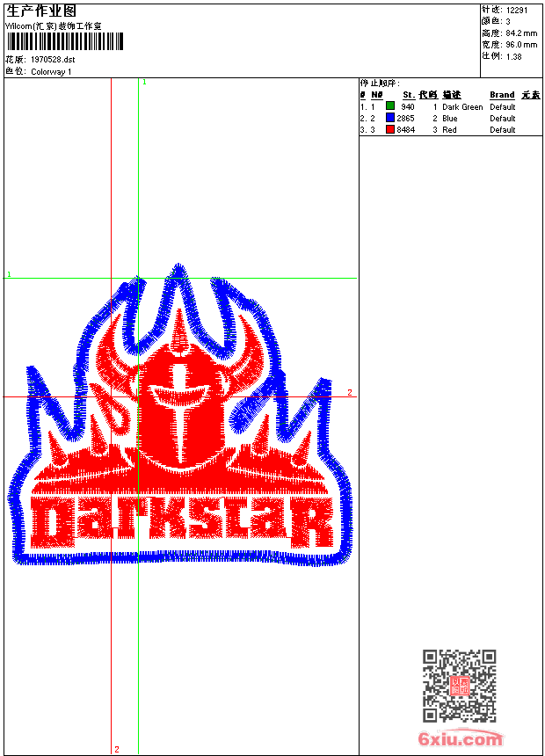This screenshot has width=545, height=756.
Task: Click the Blue thread color swatch
Action: [x=390, y=118]
